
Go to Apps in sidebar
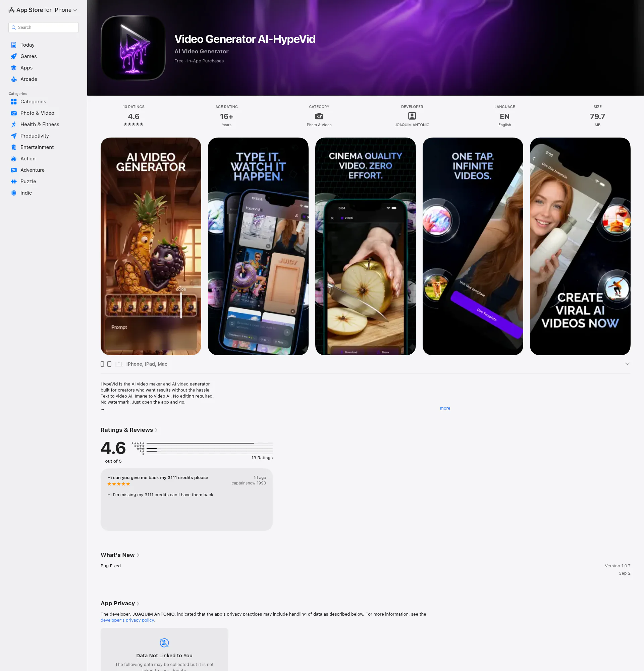[26, 68]
